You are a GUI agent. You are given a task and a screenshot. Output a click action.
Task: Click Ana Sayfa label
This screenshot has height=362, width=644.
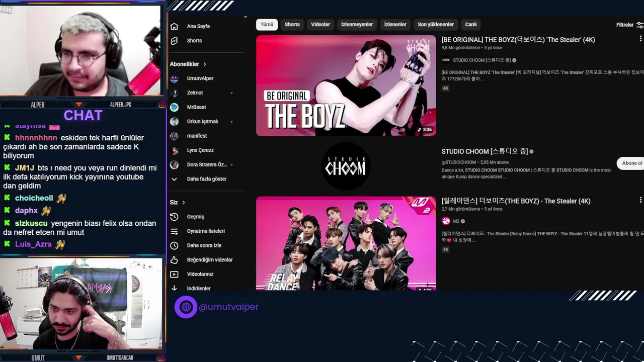pyautogui.click(x=198, y=26)
